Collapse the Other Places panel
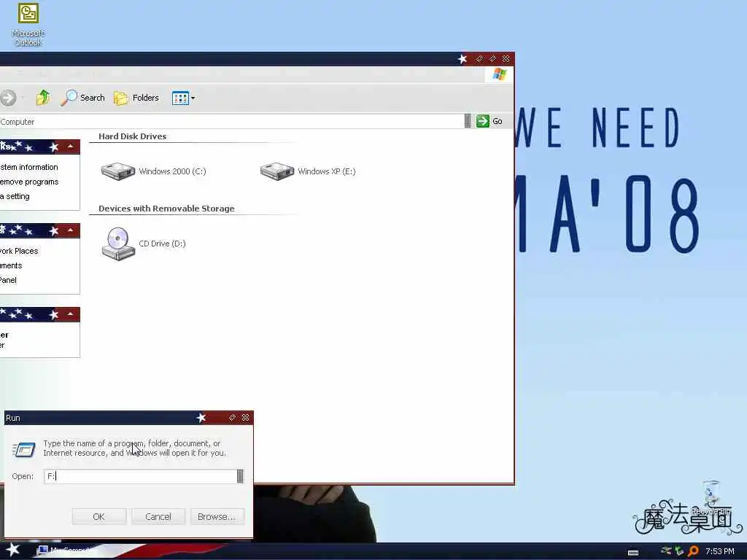747x560 pixels. pos(71,230)
